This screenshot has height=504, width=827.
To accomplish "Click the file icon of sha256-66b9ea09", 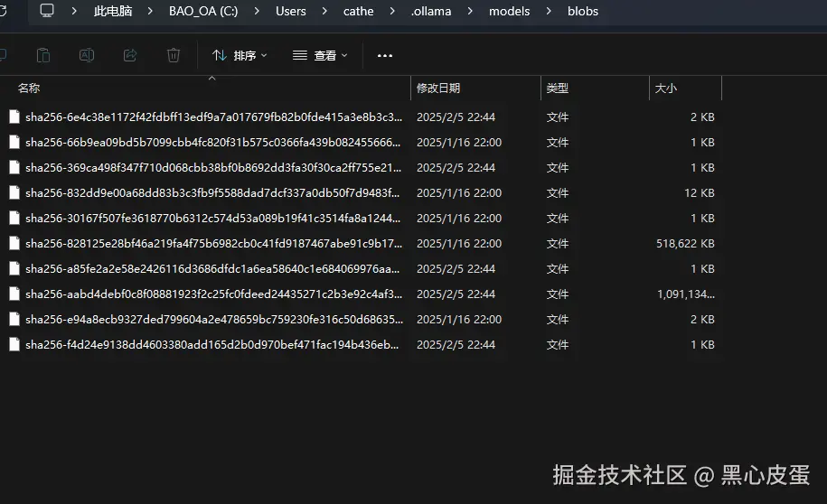I will 14,143.
